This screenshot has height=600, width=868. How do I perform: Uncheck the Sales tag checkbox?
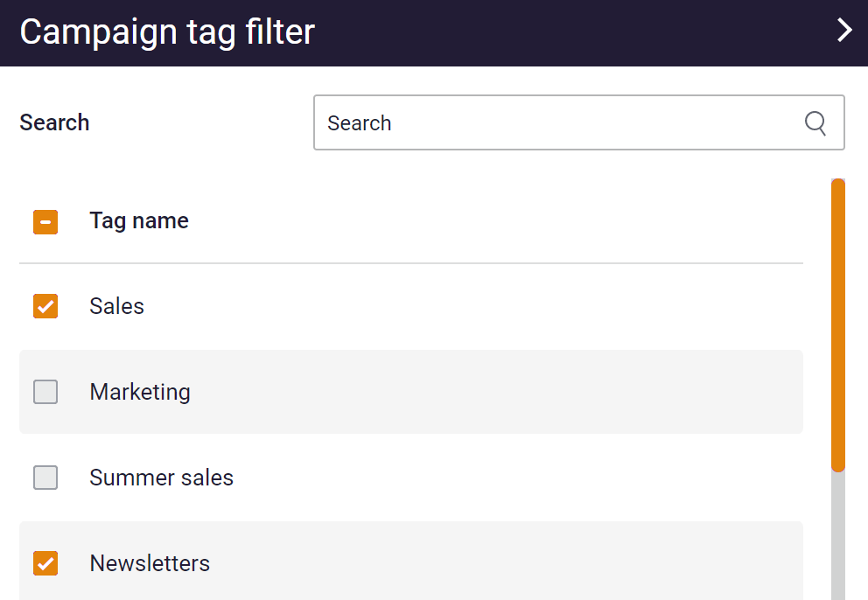(45, 306)
